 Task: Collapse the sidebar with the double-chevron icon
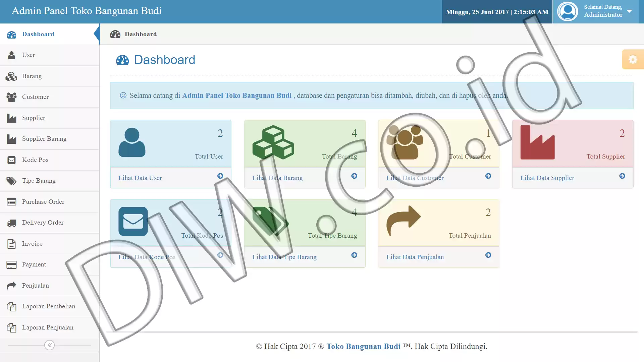(x=49, y=345)
